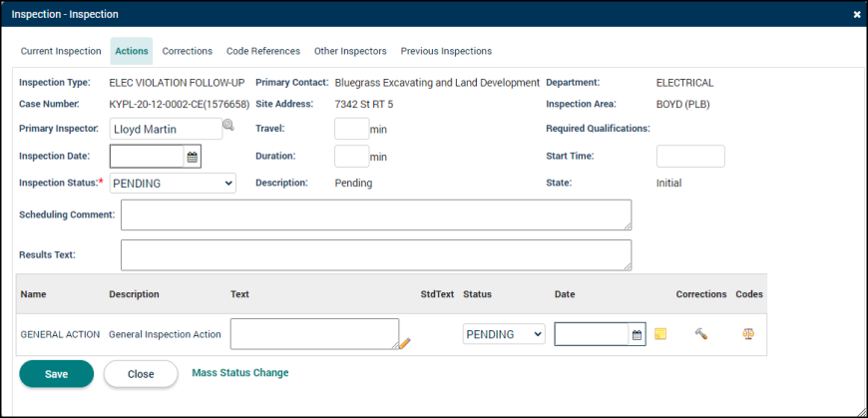This screenshot has width=868, height=418.
Task: Go to Code References tab
Action: [263, 51]
